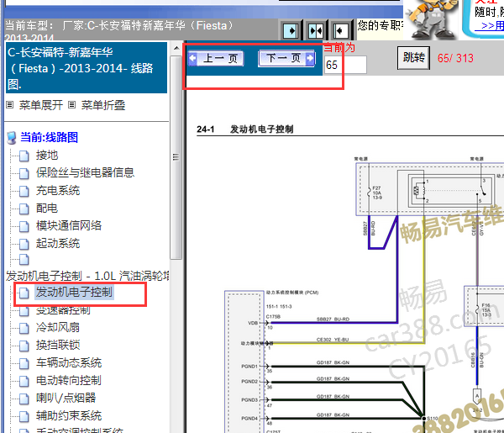The height and width of the screenshot is (433, 504).
Task: Click the computer icon beside 当前:线路图
Action: point(12,138)
